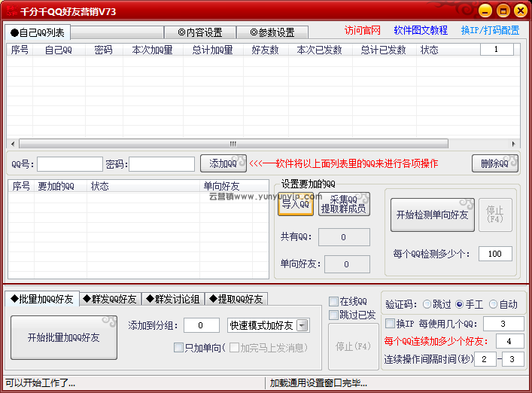Click the 导入QQ button
This screenshot has width=532, height=393.
[296, 204]
